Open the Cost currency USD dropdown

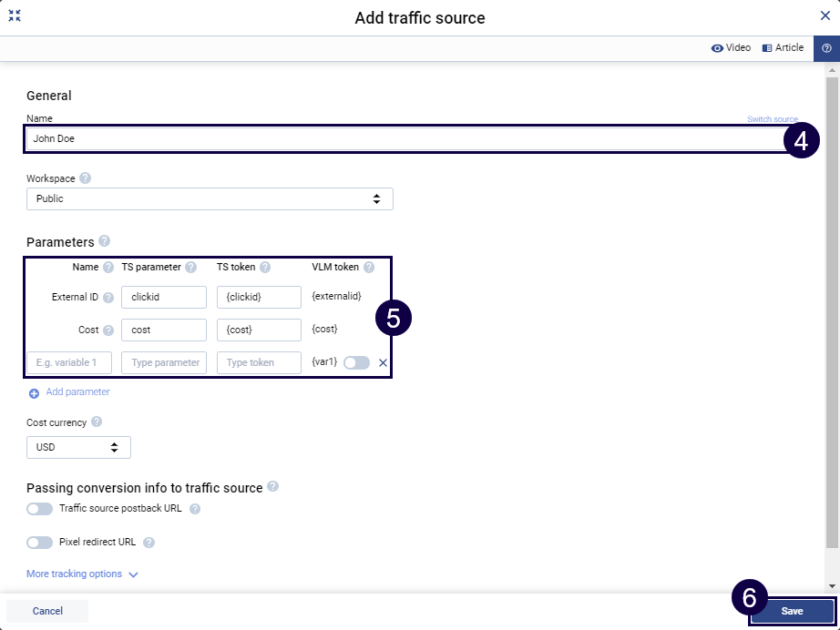tap(78, 447)
